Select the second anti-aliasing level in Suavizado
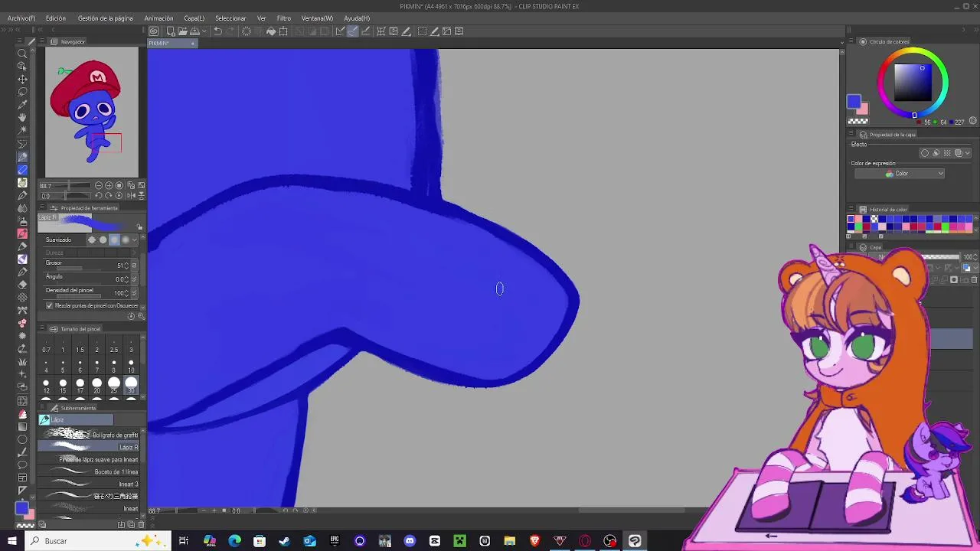 [103, 240]
